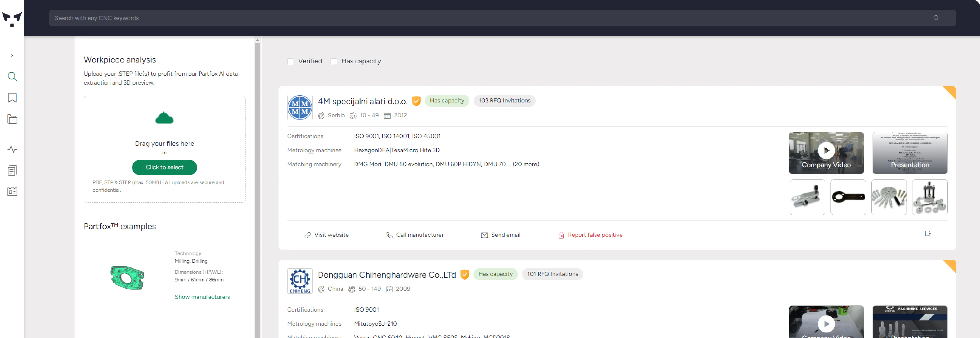Open the ID card sidebar icon

pyautogui.click(x=12, y=192)
